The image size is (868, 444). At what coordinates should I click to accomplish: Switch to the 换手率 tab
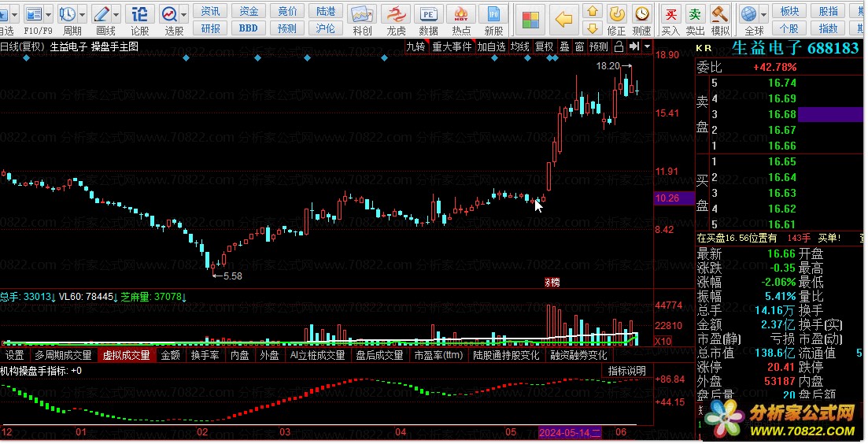click(205, 355)
